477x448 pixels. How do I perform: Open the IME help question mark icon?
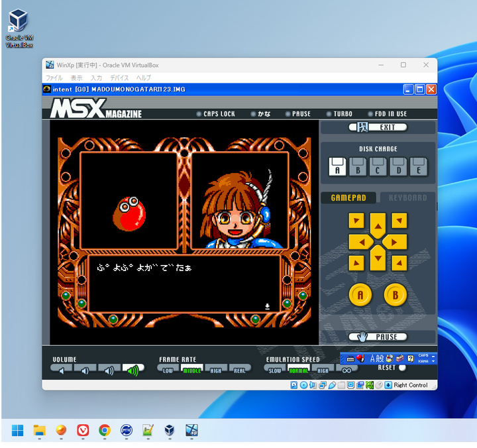click(x=411, y=359)
